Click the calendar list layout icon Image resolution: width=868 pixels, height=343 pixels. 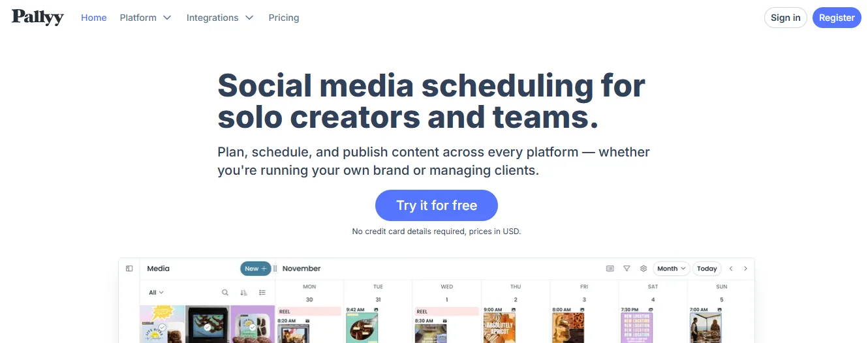[x=610, y=269]
